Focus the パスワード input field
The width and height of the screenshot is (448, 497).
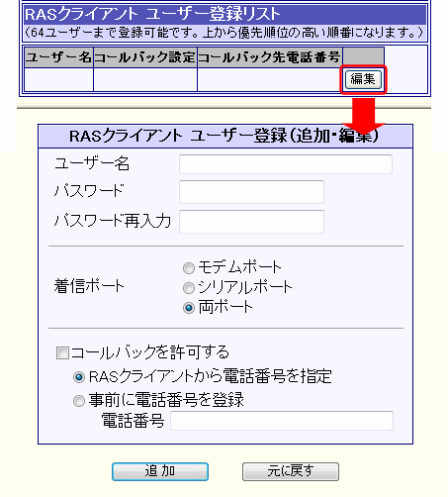[x=251, y=192]
